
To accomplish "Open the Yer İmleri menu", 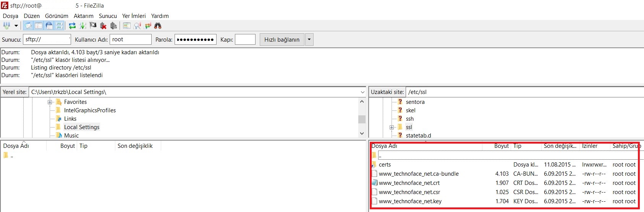I will [x=134, y=16].
